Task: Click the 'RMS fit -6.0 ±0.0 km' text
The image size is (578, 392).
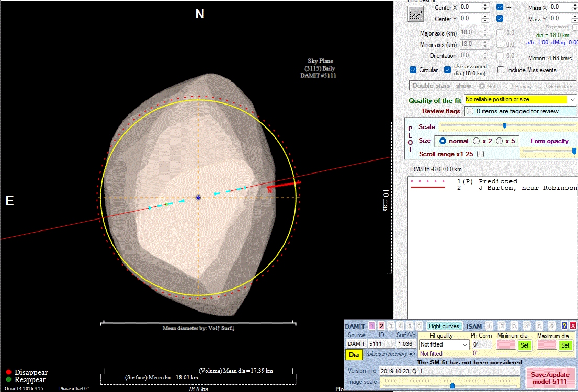Action: (436, 169)
